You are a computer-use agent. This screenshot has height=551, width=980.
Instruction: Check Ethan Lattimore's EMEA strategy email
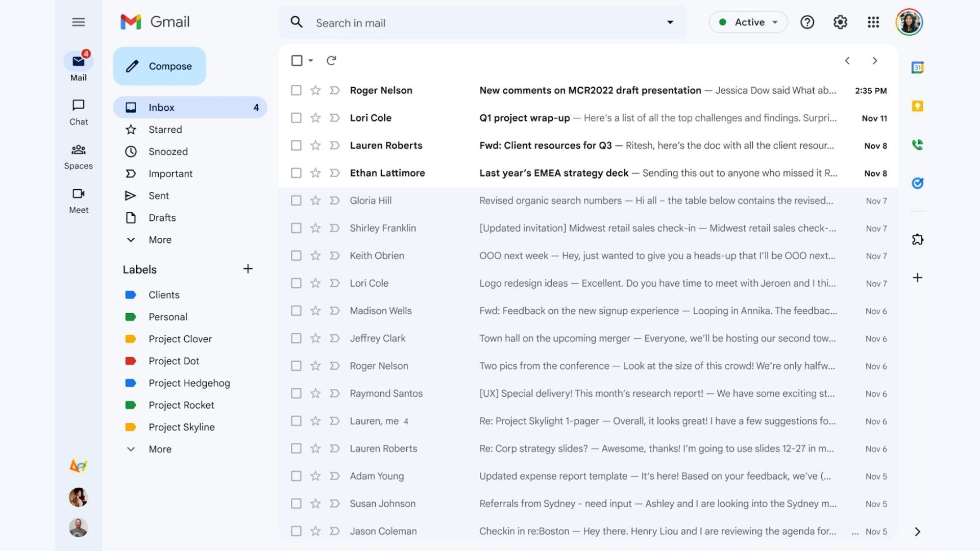(x=296, y=173)
